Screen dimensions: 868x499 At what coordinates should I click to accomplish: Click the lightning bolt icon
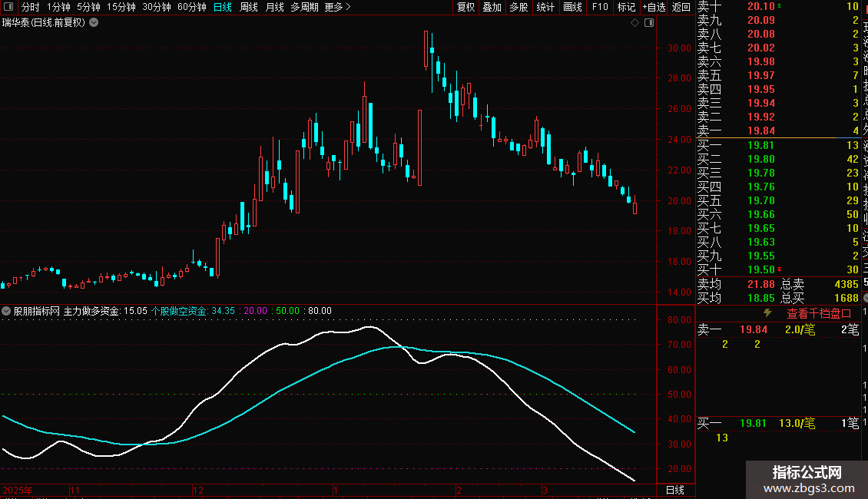point(767,313)
